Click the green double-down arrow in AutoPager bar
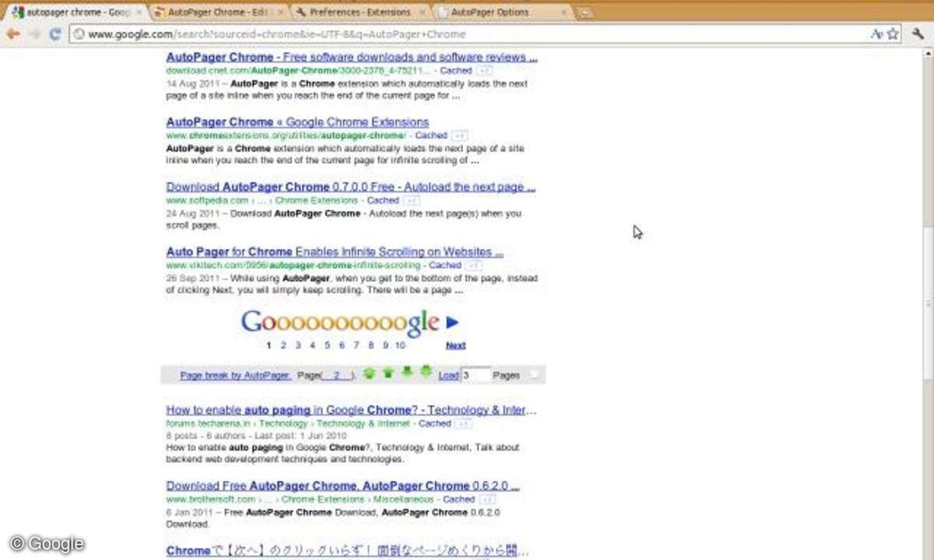The width and height of the screenshot is (934, 560). click(426, 371)
